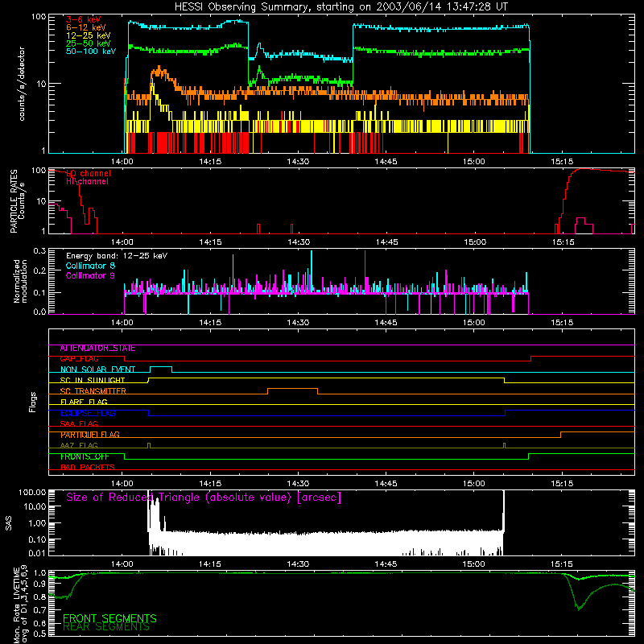Click the 100.00 tick value on the SAS axis
Viewport: 644px width, 644px height.
coord(32,493)
